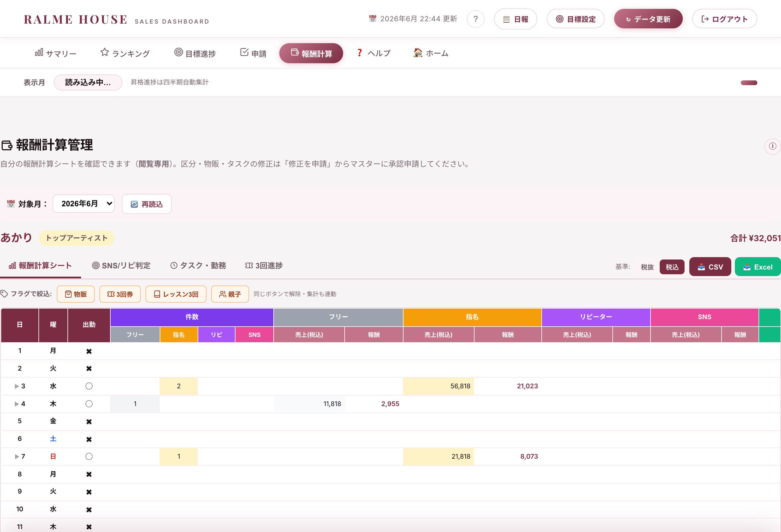This screenshot has height=532, width=781.
Task: Click the attendance circle for day 7
Action: pos(89,456)
